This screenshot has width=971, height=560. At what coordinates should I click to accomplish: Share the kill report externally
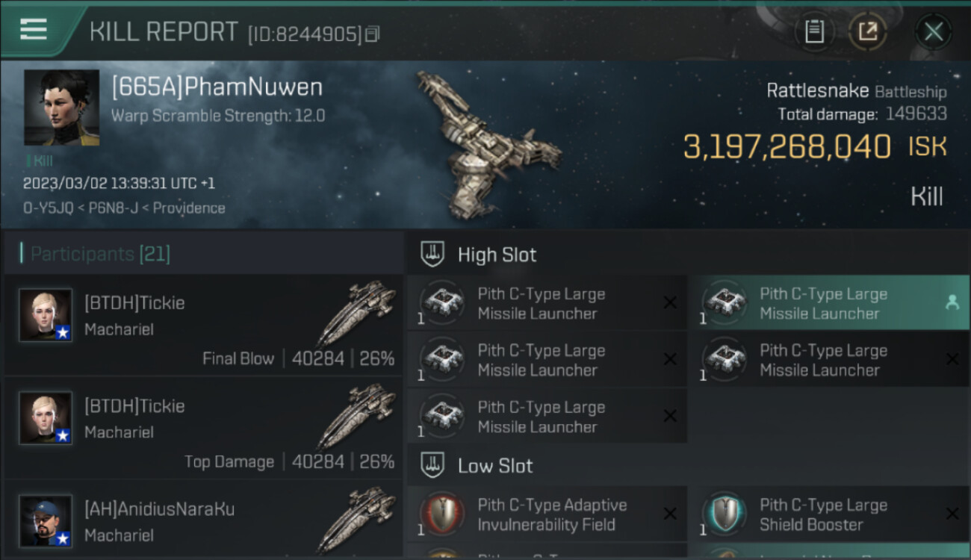pyautogui.click(x=867, y=31)
